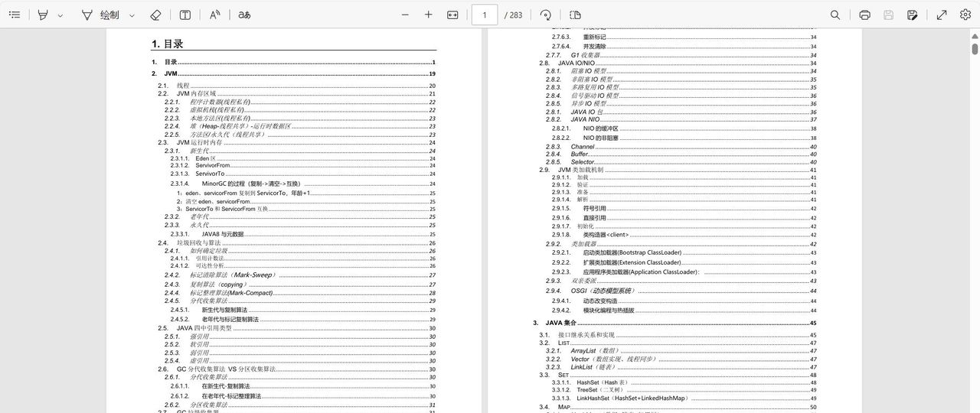This screenshot has height=413, width=980.
Task: Toggle the two-page view layout
Action: point(576,15)
